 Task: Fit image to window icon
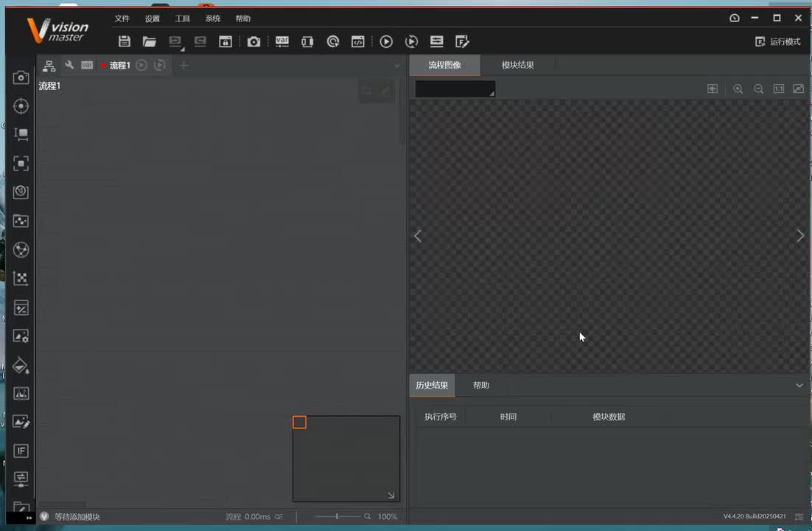click(x=798, y=88)
